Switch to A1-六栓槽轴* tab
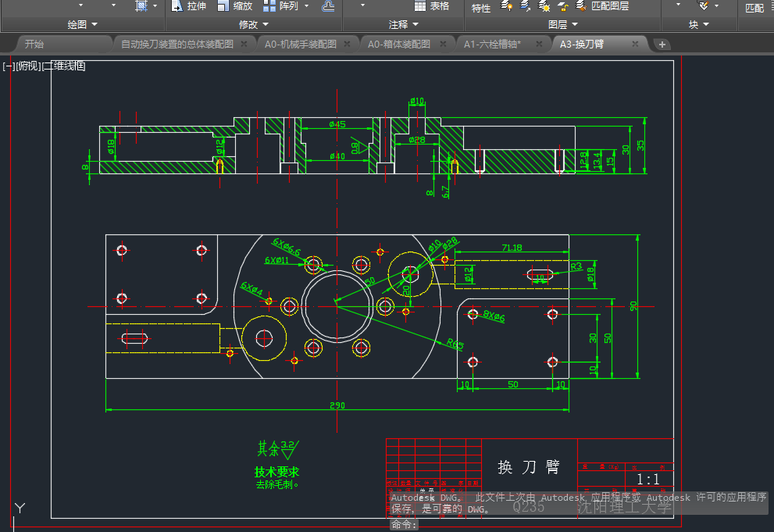Screen dimensions: 774x532 (492, 44)
